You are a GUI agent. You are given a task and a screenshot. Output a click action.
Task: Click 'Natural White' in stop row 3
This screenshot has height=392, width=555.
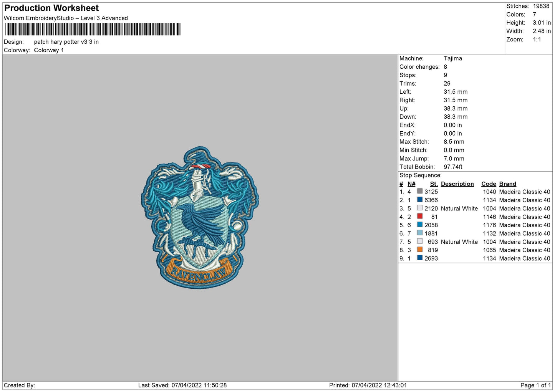[x=459, y=208]
